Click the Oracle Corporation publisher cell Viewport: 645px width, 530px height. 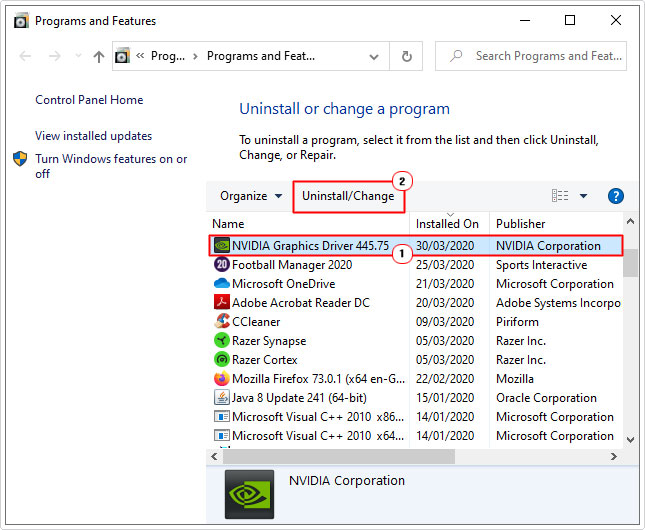pos(546,398)
